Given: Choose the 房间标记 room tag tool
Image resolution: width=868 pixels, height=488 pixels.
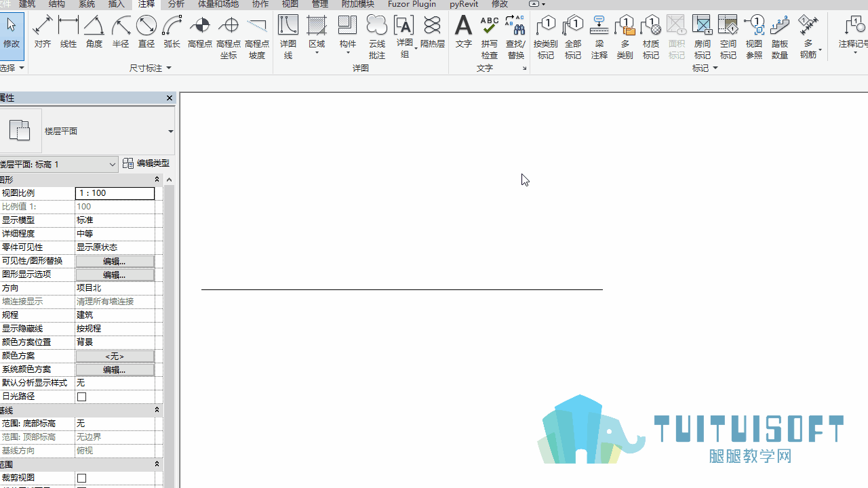Looking at the screenshot, I should click(x=703, y=37).
